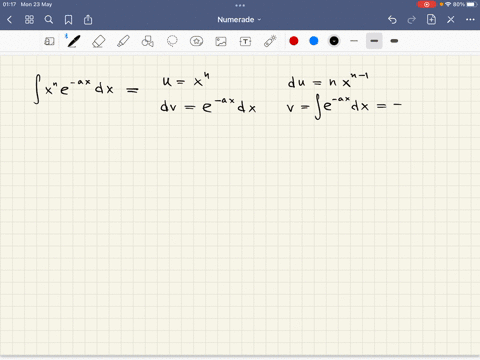Tap the three-dot multitasking control
The height and width of the screenshot is (360, 480).
click(240, 5)
